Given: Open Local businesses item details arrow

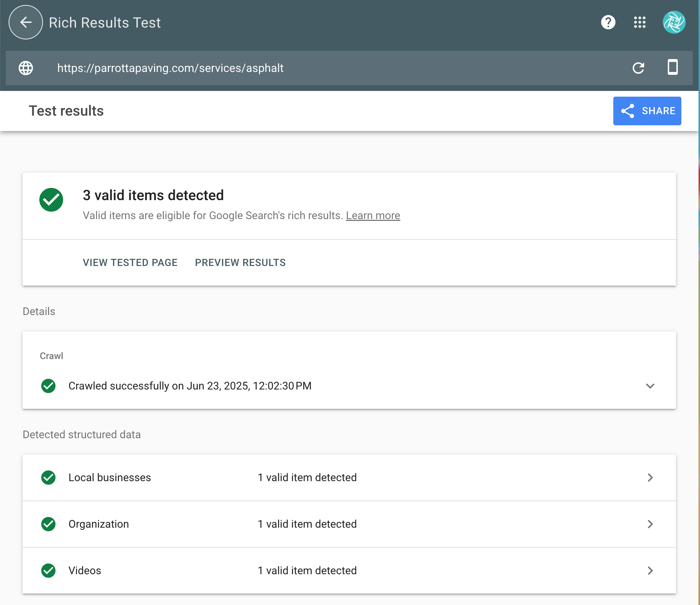Looking at the screenshot, I should click(x=650, y=478).
